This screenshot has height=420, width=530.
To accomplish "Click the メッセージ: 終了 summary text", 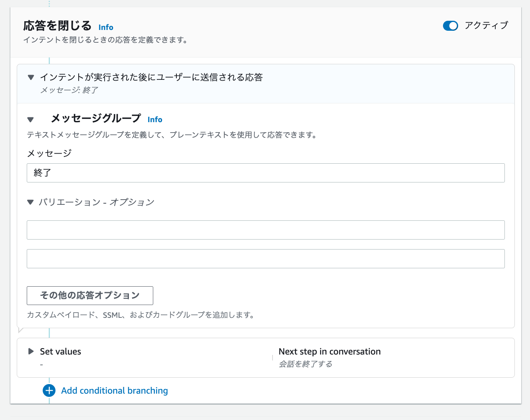I will (69, 90).
